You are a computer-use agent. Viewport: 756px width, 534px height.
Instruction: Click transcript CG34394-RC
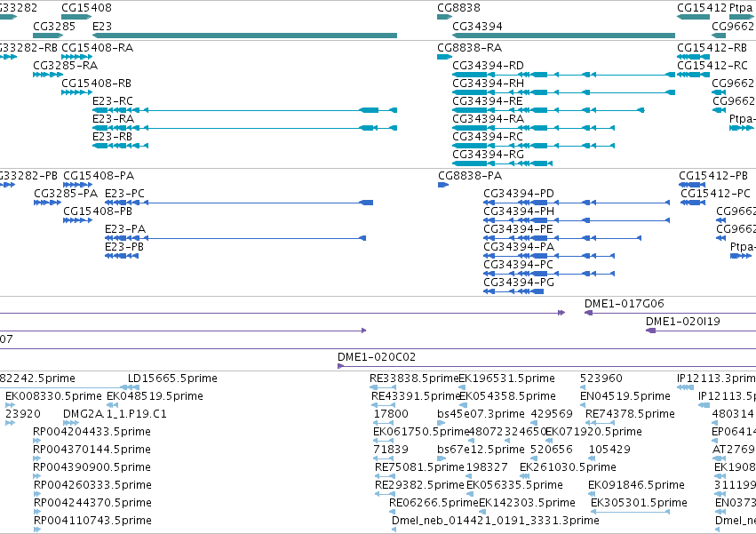[x=488, y=137]
